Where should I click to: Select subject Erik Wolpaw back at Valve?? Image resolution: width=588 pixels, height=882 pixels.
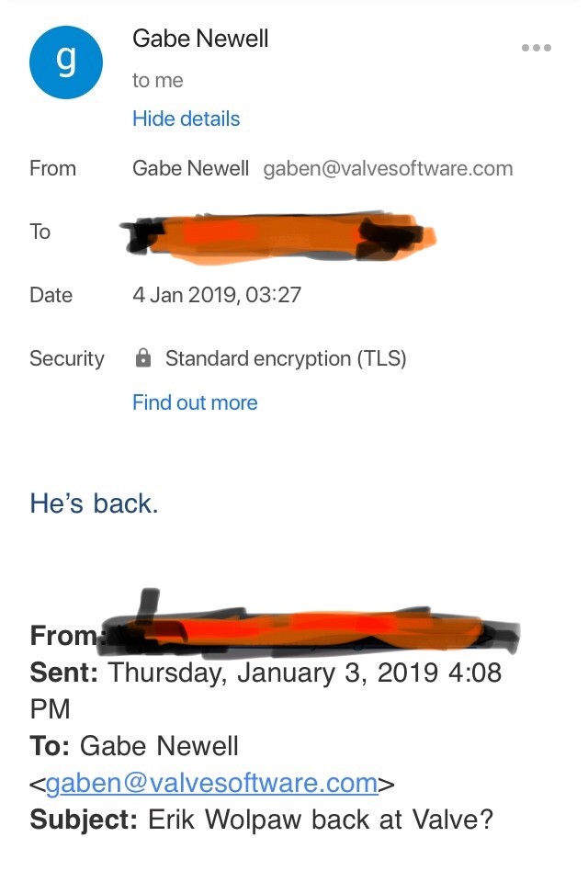(320, 819)
